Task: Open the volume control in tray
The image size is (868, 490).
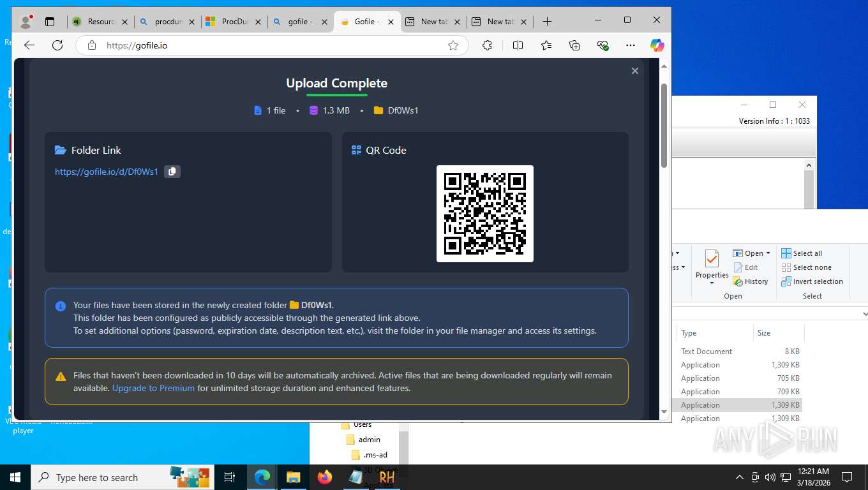Action: [x=770, y=477]
